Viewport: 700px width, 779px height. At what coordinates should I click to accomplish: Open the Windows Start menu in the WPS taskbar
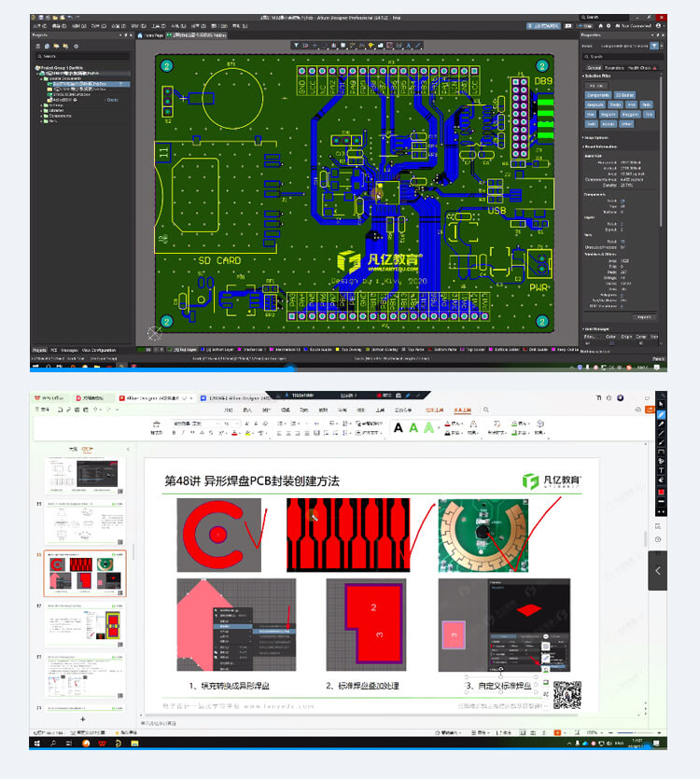pyautogui.click(x=36, y=744)
